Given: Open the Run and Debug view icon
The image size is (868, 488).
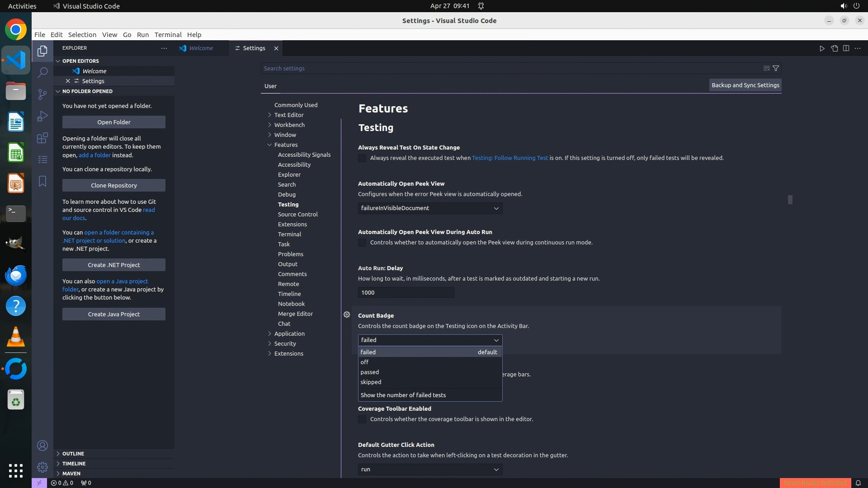Looking at the screenshot, I should (42, 116).
